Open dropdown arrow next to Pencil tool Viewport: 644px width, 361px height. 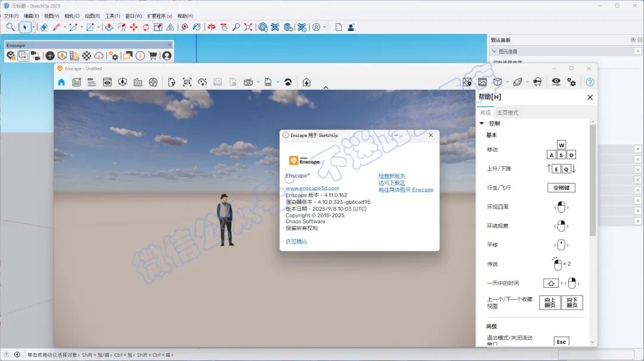pos(65,27)
